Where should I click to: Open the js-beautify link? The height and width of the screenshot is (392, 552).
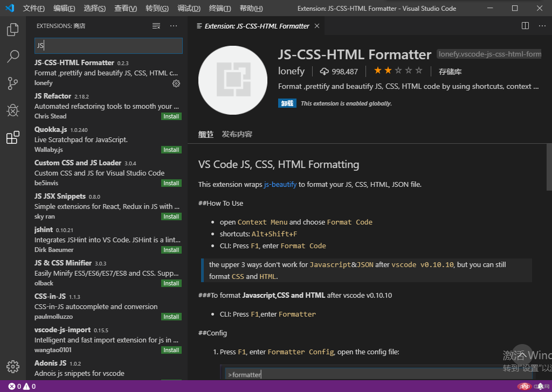(280, 184)
